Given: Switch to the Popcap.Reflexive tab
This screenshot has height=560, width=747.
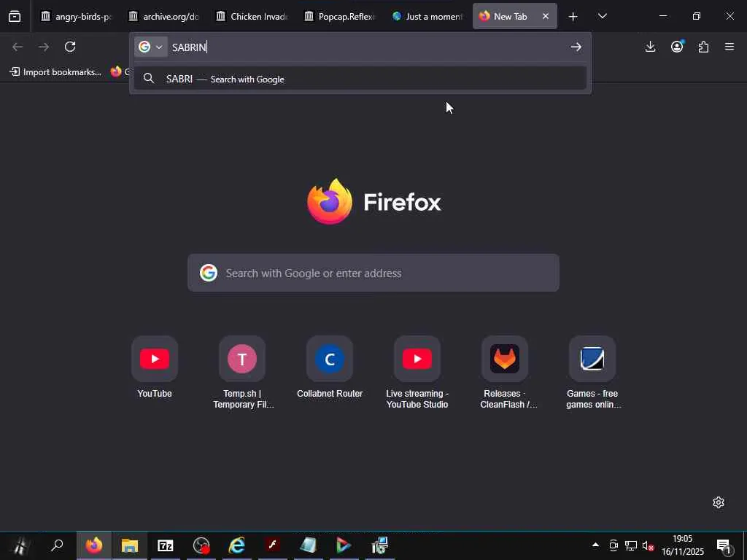Looking at the screenshot, I should (x=339, y=17).
